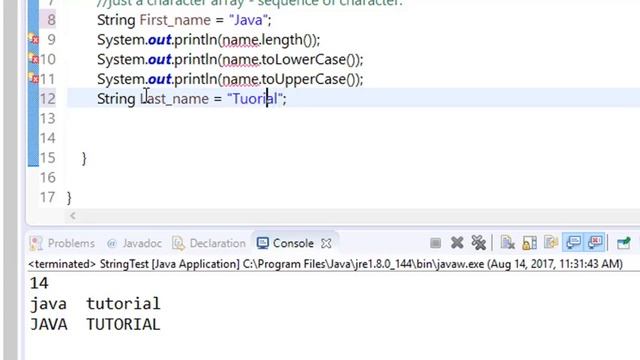Click the error marker on line 11
Screen dimensions: 640x360
pyautogui.click(x=34, y=78)
